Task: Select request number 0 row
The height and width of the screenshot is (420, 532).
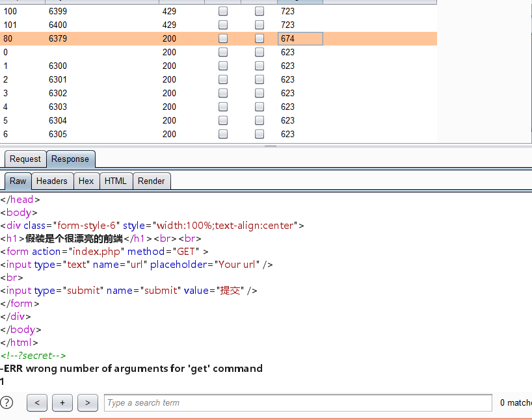Action: (x=219, y=52)
